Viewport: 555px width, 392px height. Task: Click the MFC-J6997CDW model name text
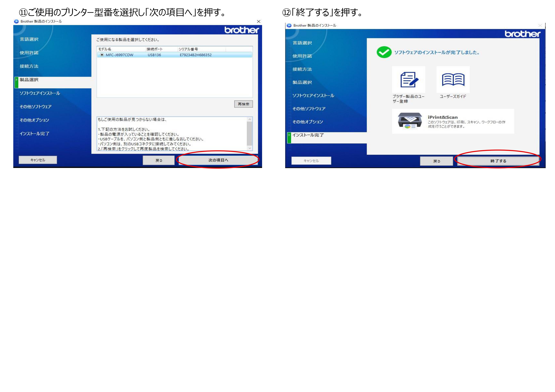[x=119, y=55]
